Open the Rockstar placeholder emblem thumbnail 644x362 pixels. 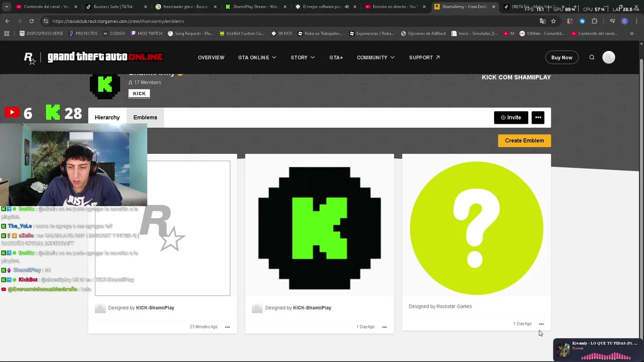coord(163,228)
